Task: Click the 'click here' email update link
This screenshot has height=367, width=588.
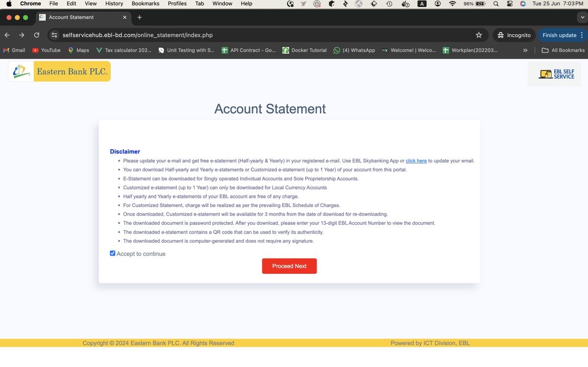Action: pos(416,160)
